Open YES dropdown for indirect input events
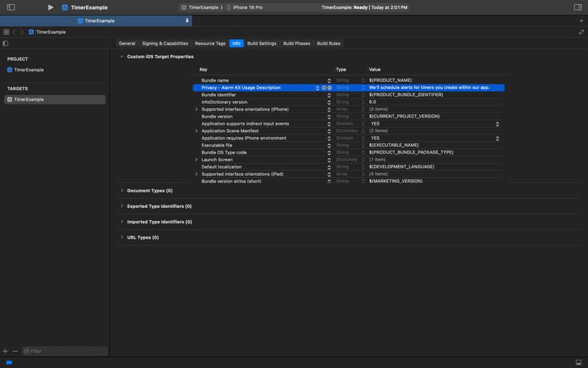Viewport: 588px width, 368px height. click(x=497, y=124)
